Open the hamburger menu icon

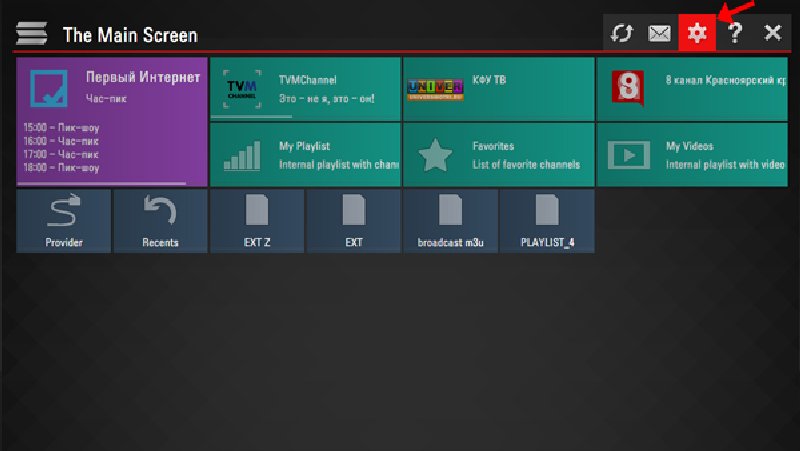tap(31, 33)
